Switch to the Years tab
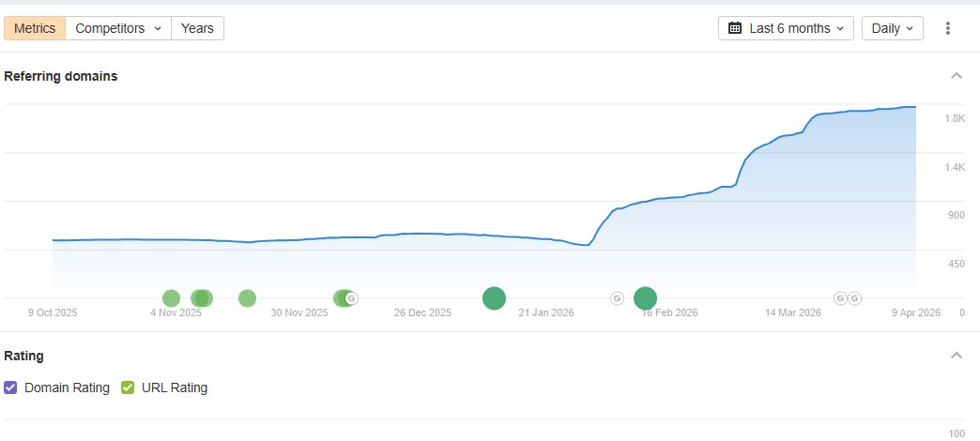 coord(197,28)
